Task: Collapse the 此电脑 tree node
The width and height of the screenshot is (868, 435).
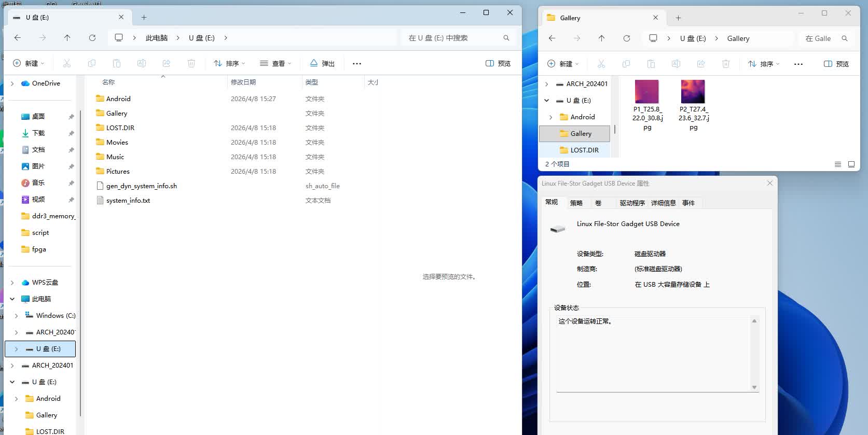Action: pos(12,299)
